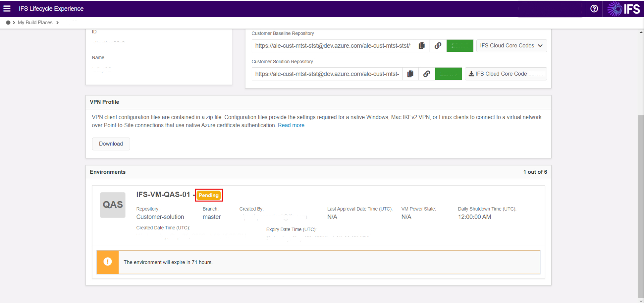Viewport: 644px width, 303px height.
Task: Download IFS Cloud Core Code
Action: 506,74
